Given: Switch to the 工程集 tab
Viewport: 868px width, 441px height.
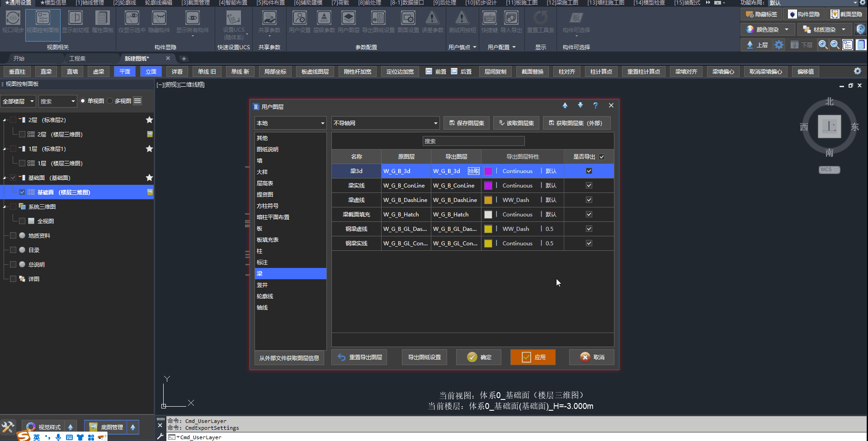Looking at the screenshot, I should point(77,59).
